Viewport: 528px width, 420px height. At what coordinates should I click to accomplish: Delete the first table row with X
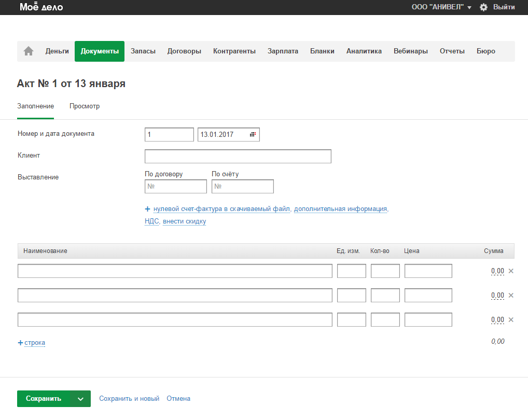(x=511, y=271)
